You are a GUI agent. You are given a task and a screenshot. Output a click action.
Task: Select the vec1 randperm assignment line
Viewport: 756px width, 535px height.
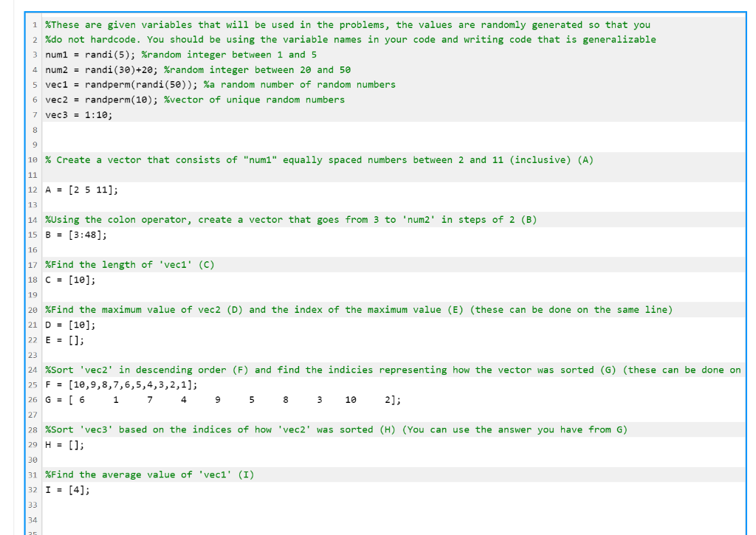coord(118,84)
